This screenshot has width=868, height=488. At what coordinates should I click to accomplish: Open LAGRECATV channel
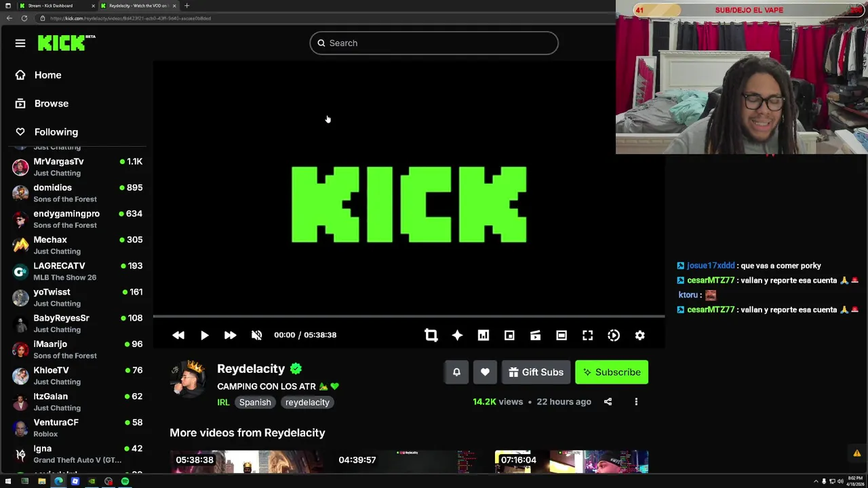76,271
